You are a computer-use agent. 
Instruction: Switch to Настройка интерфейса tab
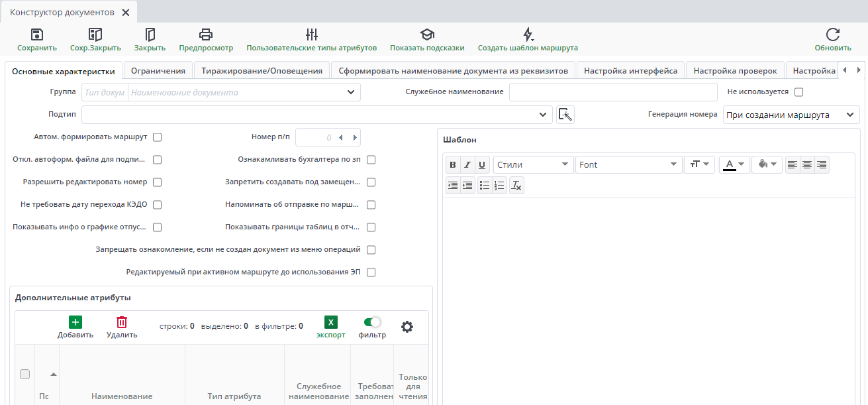(x=631, y=71)
